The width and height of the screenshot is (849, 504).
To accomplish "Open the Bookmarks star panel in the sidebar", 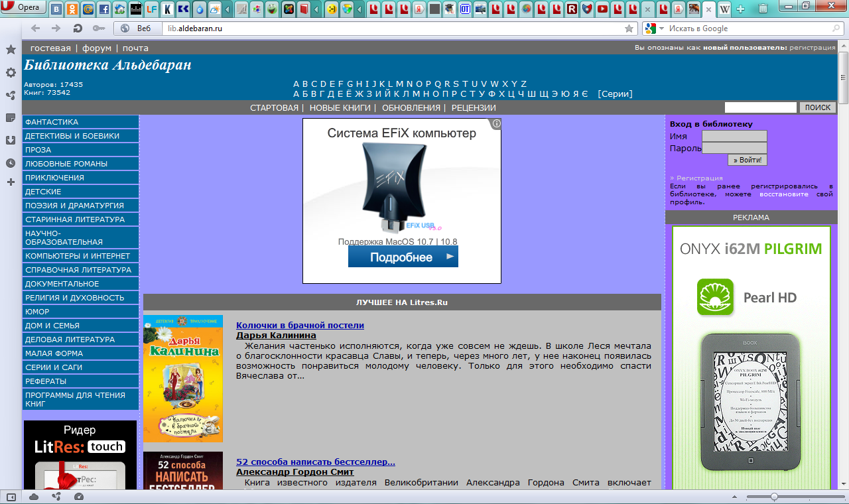I will (11, 50).
